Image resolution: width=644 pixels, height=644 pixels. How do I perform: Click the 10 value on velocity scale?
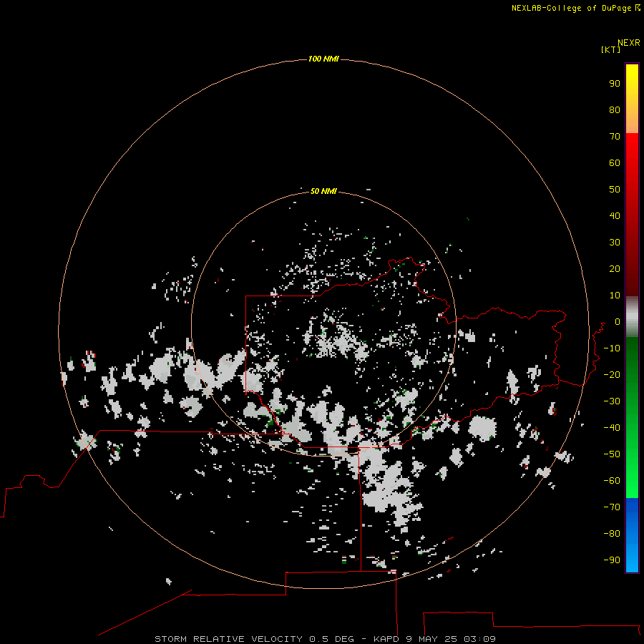615,296
